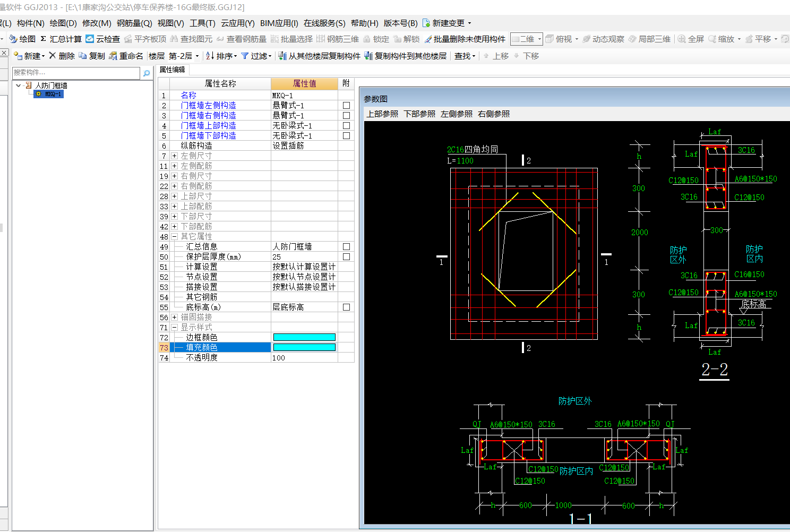790x532 pixels.
Task: Open 查看钢筋量 rebar quantity view
Action: pyautogui.click(x=241, y=39)
